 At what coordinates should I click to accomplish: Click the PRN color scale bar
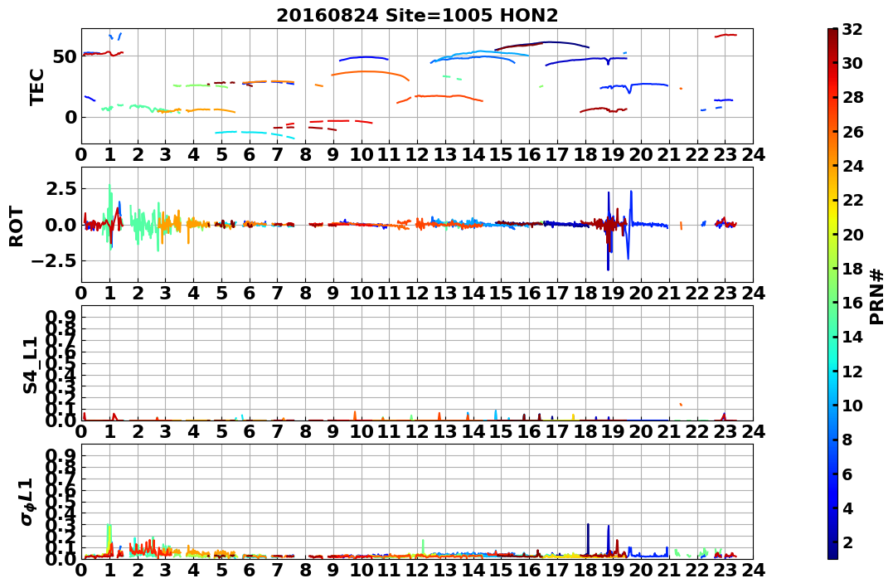[x=832, y=294]
